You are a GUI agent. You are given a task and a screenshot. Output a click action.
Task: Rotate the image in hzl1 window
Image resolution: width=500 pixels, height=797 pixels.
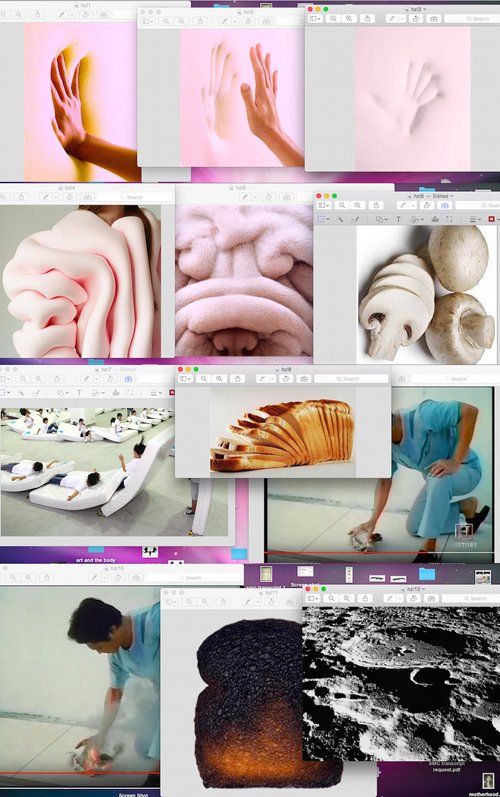coord(85,15)
